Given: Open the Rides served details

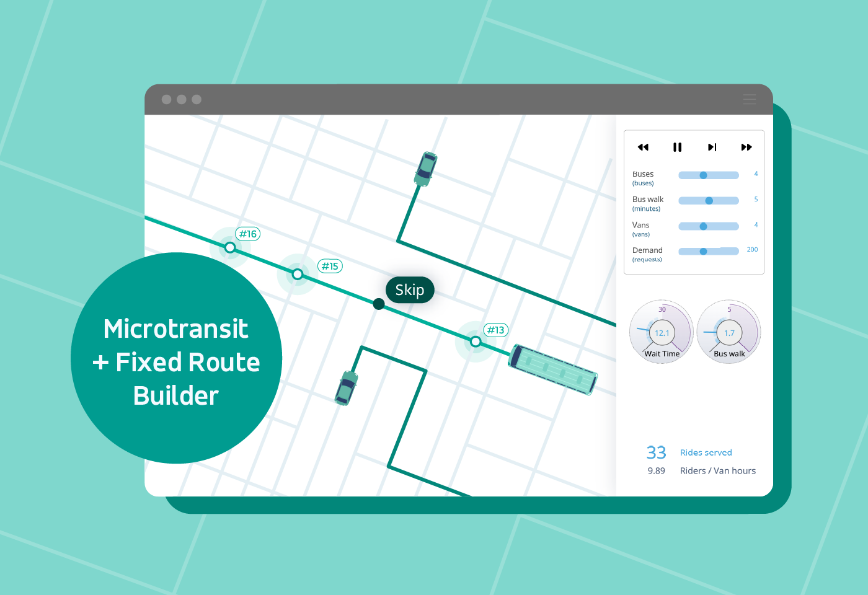Looking at the screenshot, I should 706,452.
